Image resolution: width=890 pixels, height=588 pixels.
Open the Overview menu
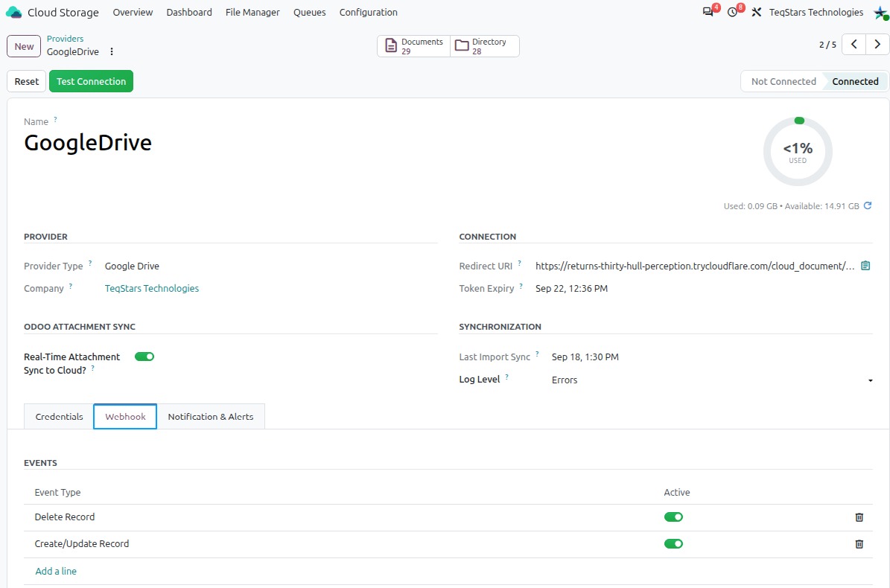[x=133, y=12]
